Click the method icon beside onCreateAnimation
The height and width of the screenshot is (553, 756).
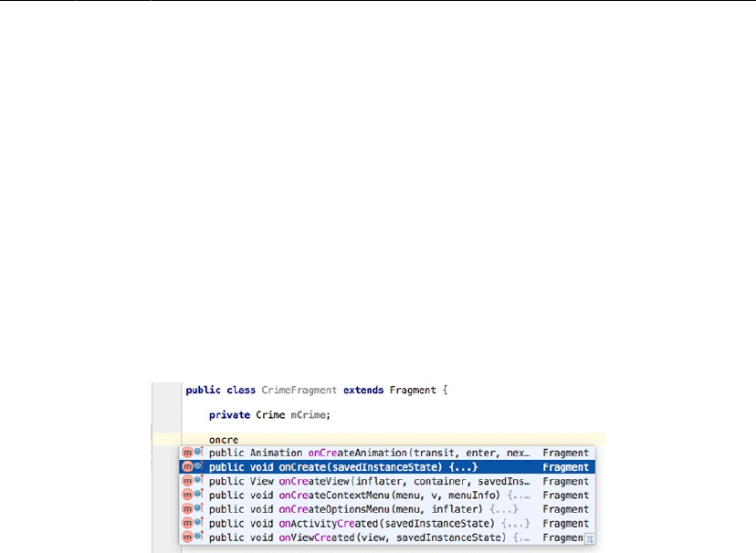[x=187, y=453]
